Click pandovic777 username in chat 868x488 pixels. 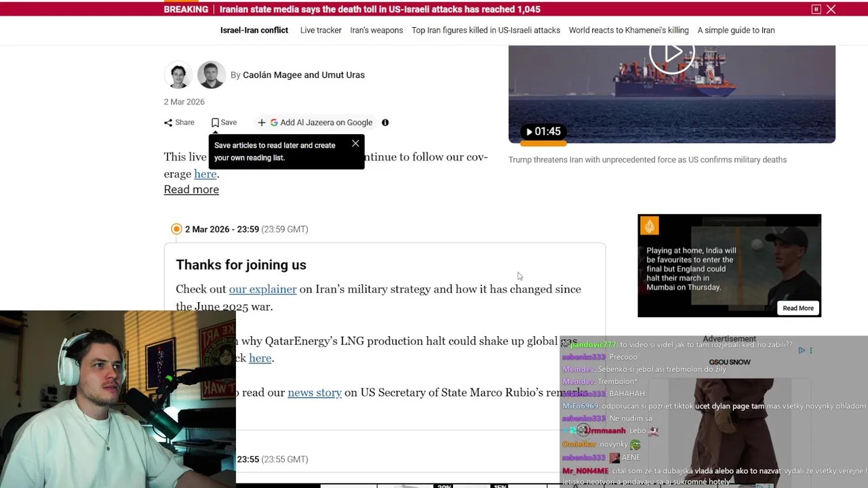(593, 345)
